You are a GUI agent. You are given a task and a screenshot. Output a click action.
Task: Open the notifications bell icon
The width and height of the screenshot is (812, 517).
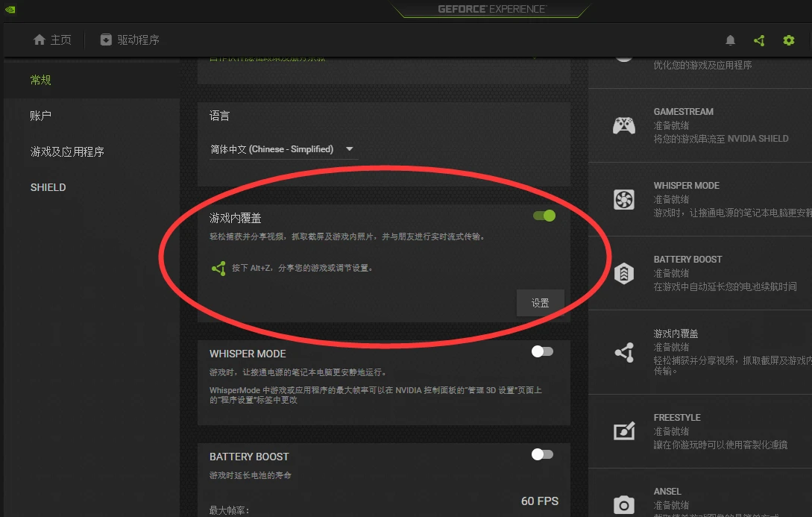click(x=730, y=40)
